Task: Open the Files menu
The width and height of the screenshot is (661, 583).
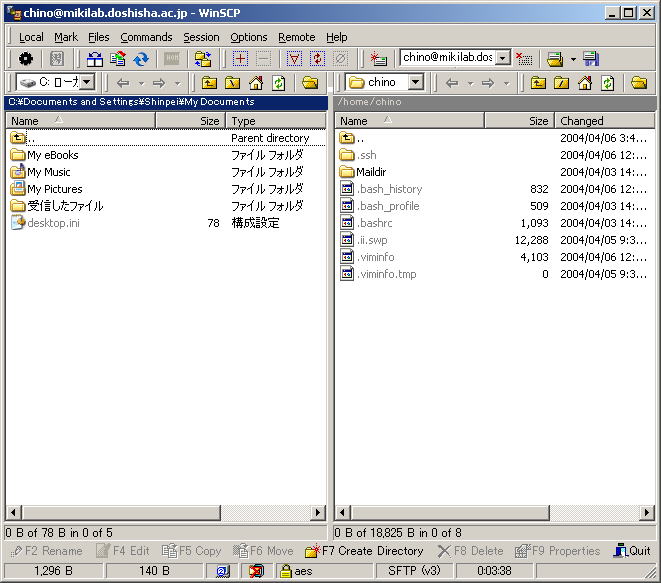Action: [x=99, y=37]
